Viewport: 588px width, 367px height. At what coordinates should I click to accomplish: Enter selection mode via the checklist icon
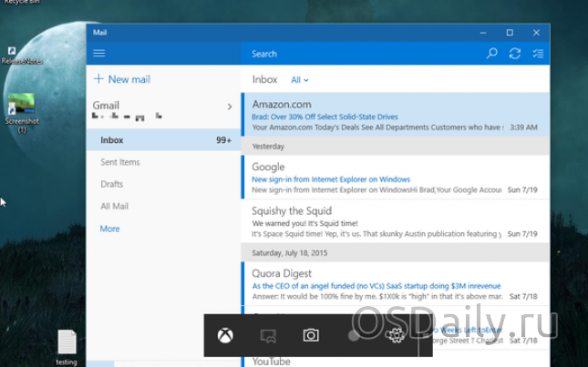[x=538, y=54]
